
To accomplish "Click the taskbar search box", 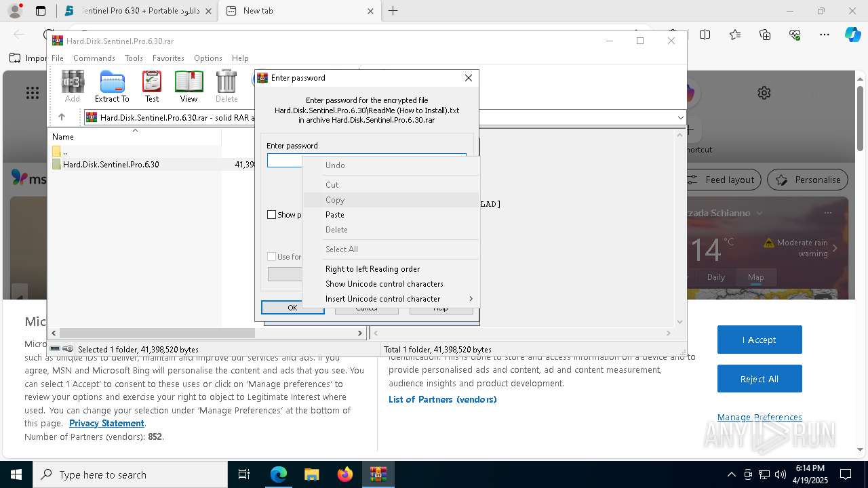I will [x=130, y=474].
